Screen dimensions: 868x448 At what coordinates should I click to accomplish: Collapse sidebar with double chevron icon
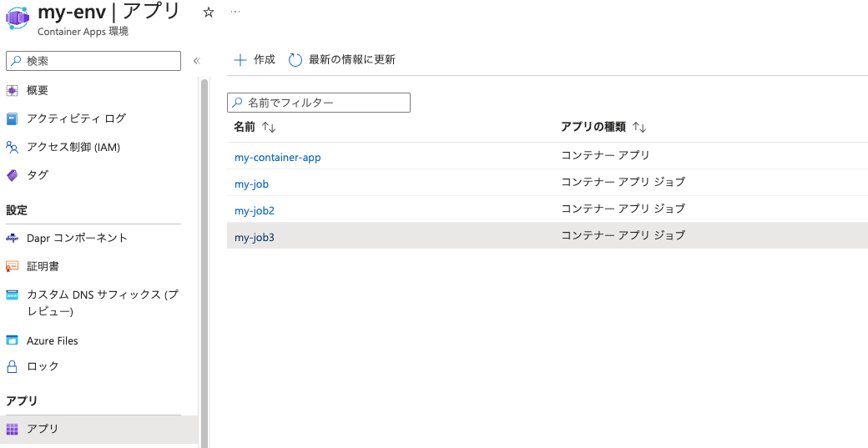tap(196, 61)
